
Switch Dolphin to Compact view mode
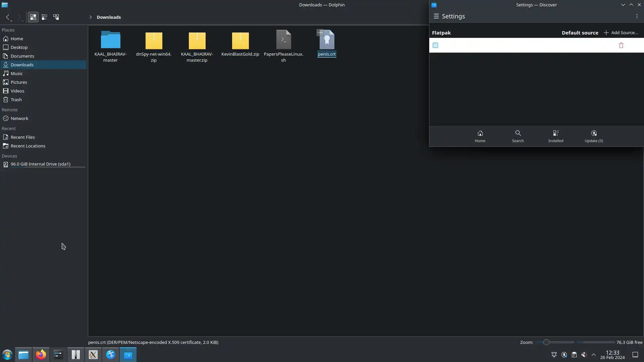point(44,17)
